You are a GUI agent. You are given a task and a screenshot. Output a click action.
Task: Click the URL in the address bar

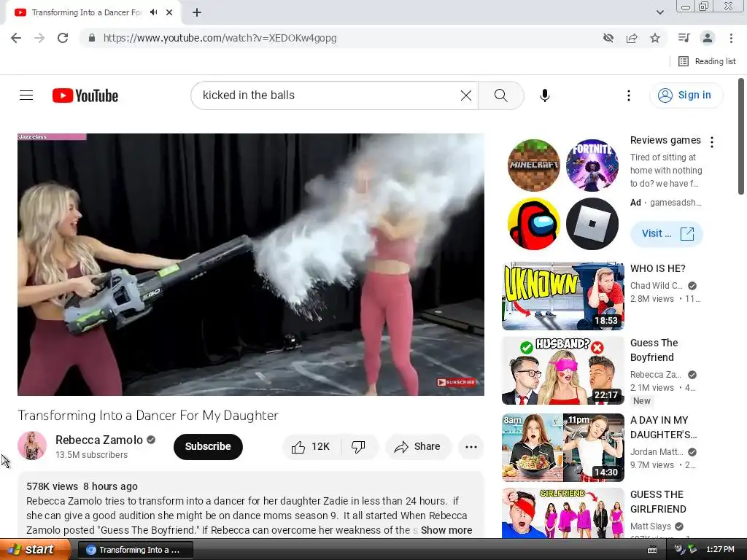pyautogui.click(x=220, y=38)
